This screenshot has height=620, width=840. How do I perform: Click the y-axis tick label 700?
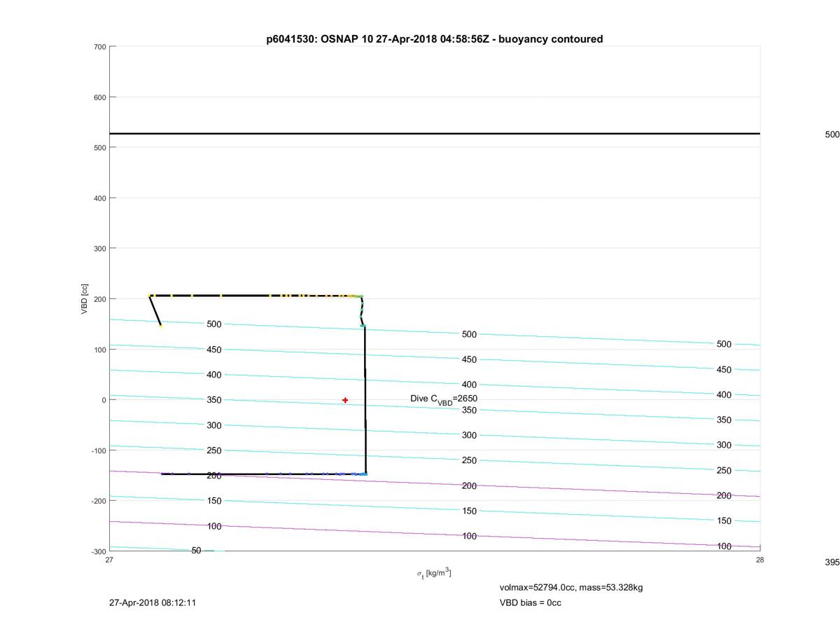100,47
